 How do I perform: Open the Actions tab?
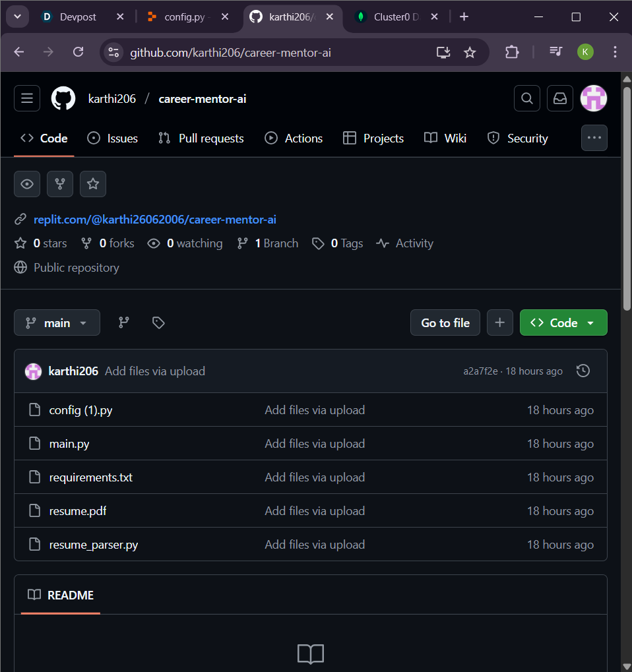[x=294, y=138]
